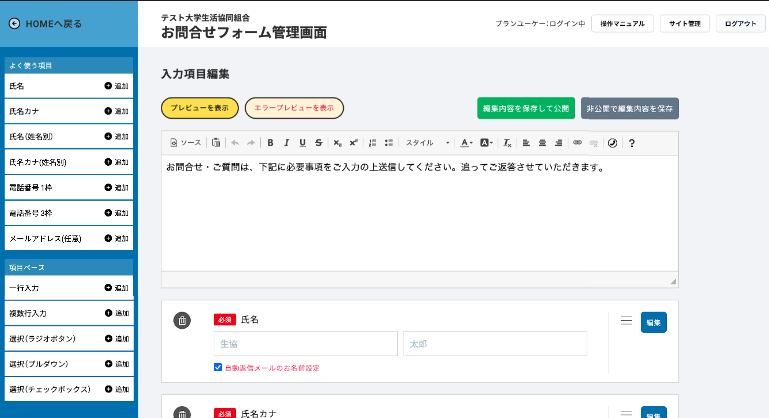Toggle italic formatting in the editor toolbar
This screenshot has height=418, width=769.
[286, 143]
